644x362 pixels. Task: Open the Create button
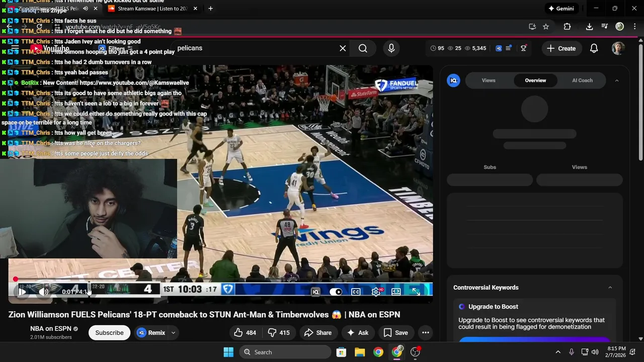(561, 48)
